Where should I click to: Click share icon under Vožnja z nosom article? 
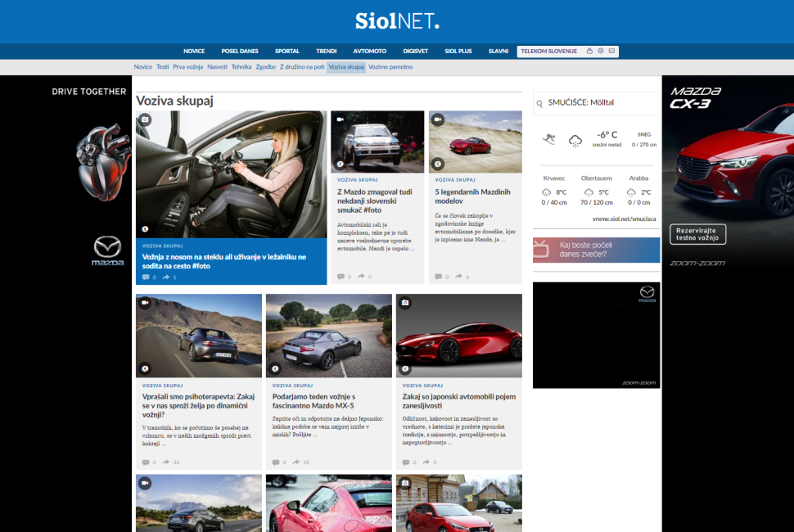coord(165,277)
